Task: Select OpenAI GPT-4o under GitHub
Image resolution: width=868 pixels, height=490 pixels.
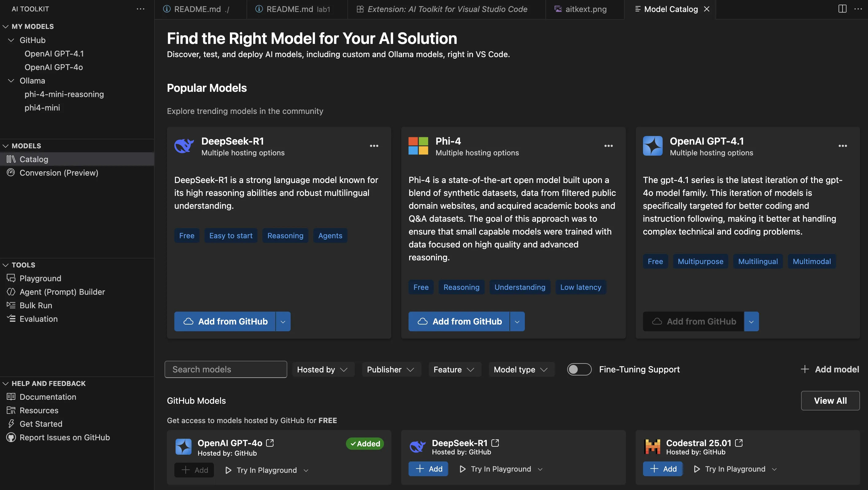Action: (54, 67)
